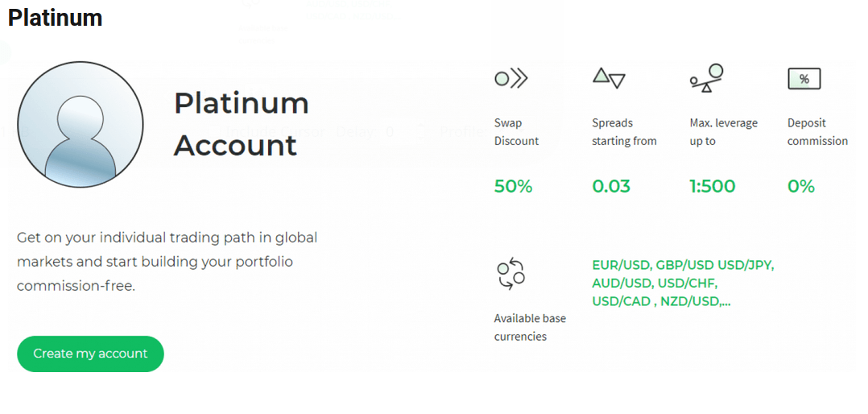
Task: Click the Spreads starting from label
Action: pos(624,132)
